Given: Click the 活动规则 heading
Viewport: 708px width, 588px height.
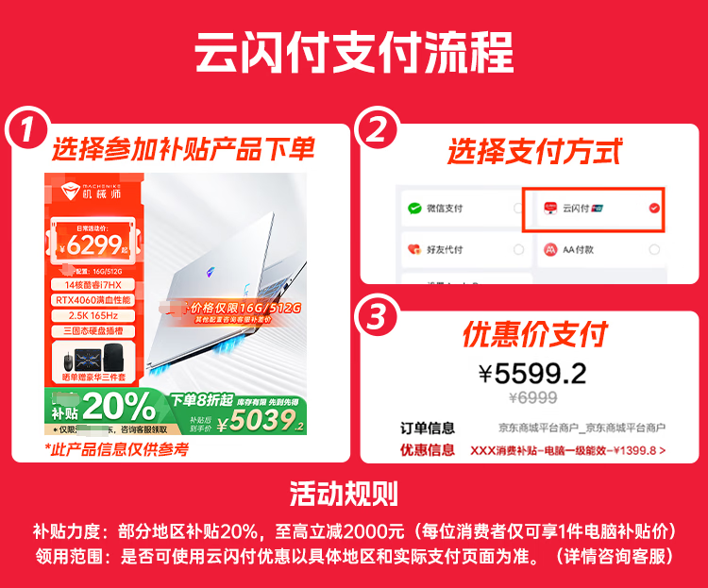Looking at the screenshot, I should click(x=344, y=494).
